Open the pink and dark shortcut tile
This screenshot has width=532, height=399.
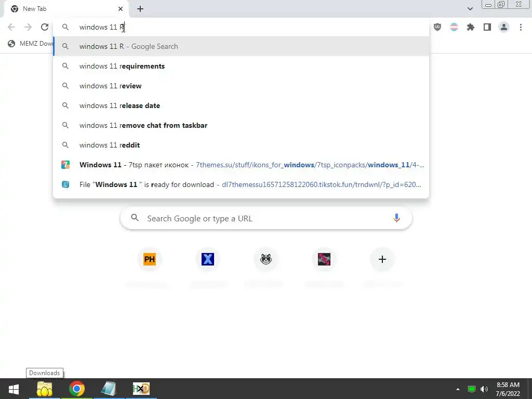(x=324, y=259)
